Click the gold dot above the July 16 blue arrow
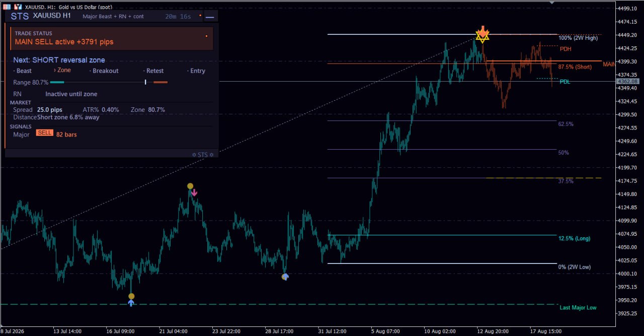Viewport: 644px width, 336px height. coord(131,296)
